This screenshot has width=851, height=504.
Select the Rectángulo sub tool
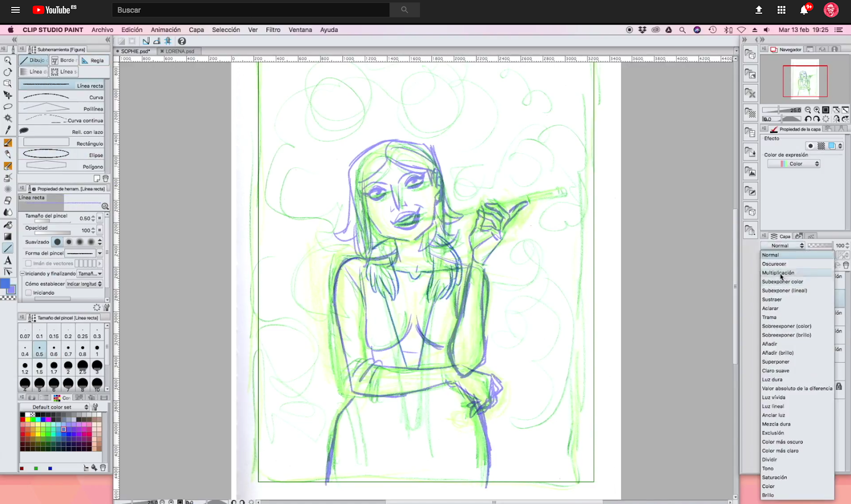(62, 143)
